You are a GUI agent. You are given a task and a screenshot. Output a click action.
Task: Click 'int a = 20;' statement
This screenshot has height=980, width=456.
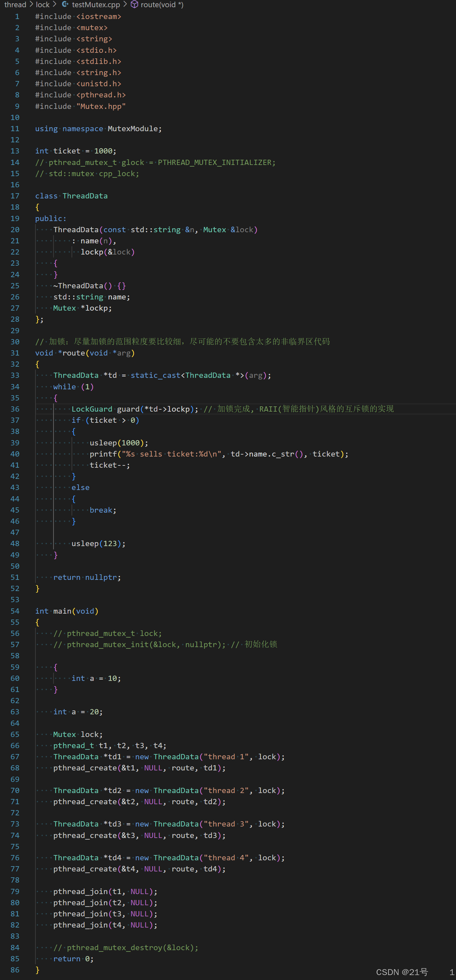[78, 712]
